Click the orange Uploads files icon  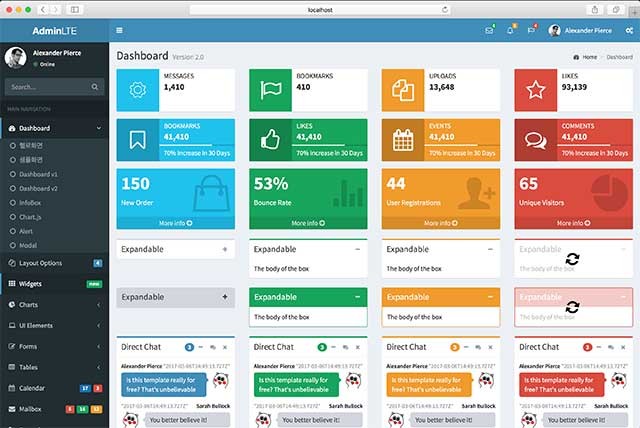(403, 90)
